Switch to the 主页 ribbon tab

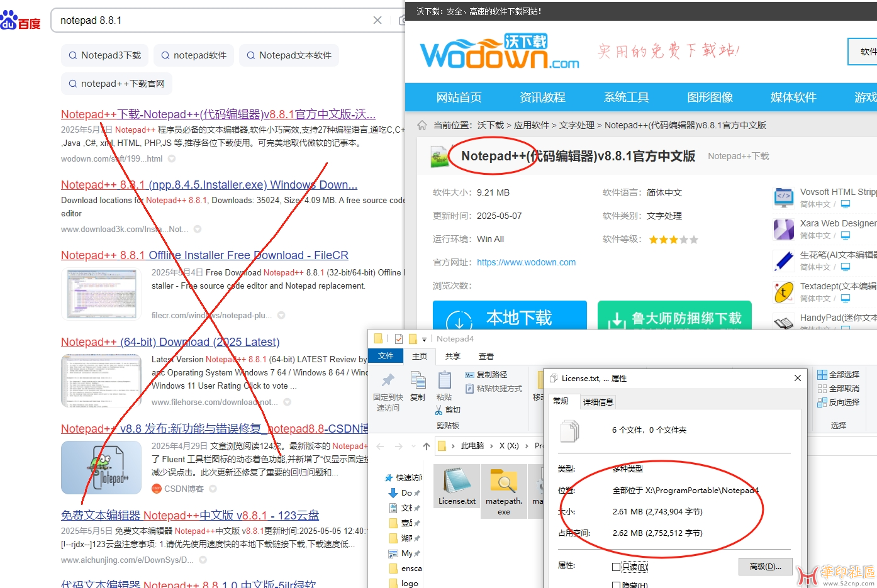click(420, 356)
